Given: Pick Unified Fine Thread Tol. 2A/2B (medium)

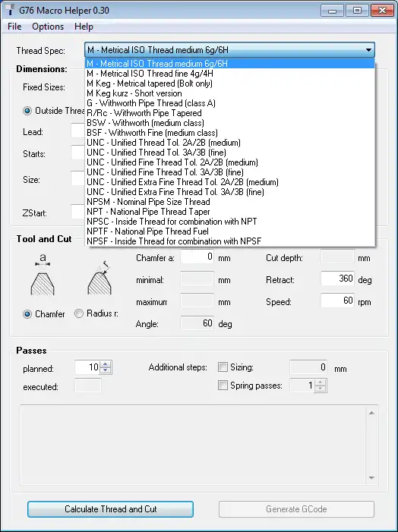Looking at the screenshot, I should [x=230, y=162].
